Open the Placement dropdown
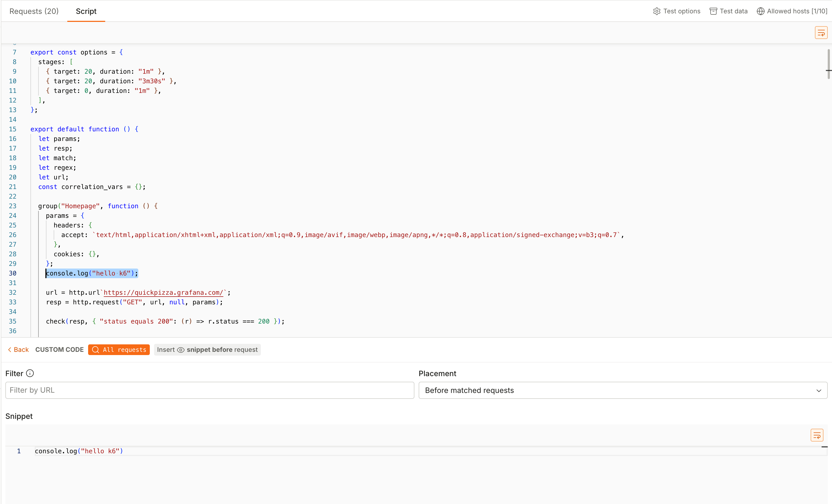Screen dimensions: 832x504 point(623,390)
